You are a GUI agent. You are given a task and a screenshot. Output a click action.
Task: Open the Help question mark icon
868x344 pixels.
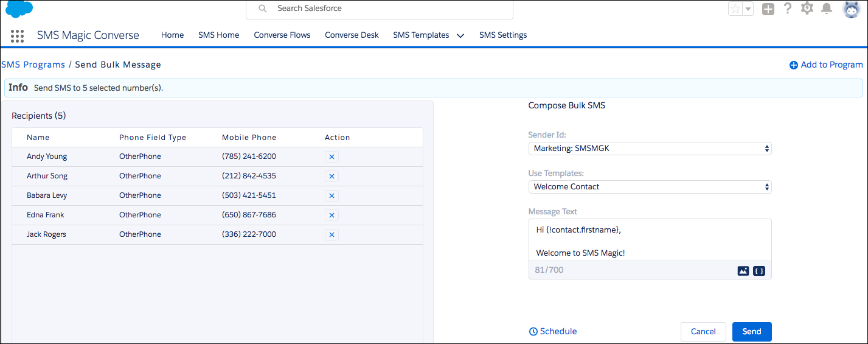point(788,9)
